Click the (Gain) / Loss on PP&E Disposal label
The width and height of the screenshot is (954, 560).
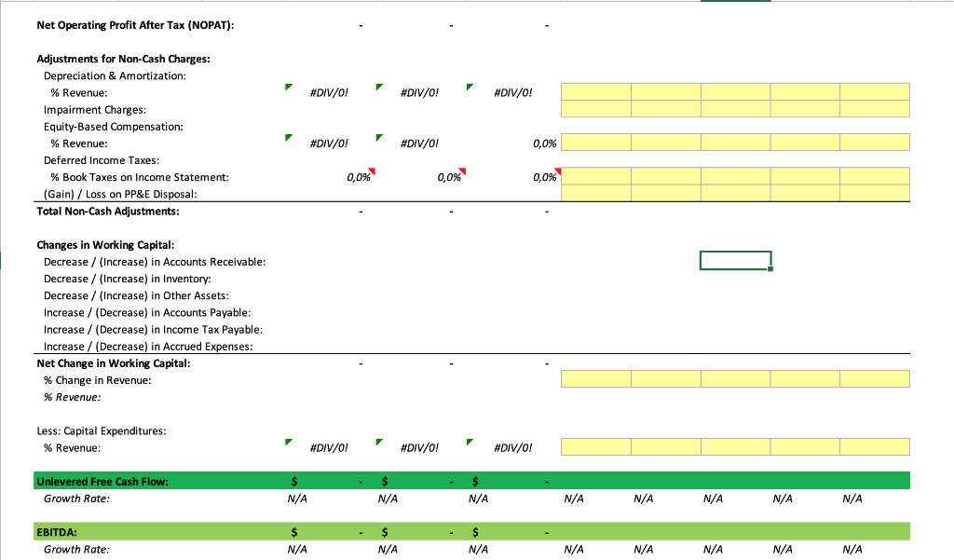120,194
